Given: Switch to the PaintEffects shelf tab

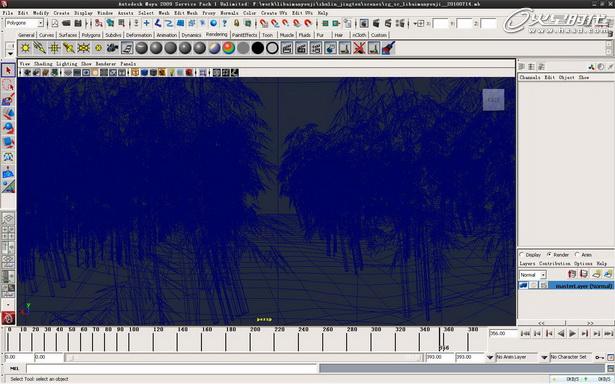Looking at the screenshot, I should click(244, 35).
